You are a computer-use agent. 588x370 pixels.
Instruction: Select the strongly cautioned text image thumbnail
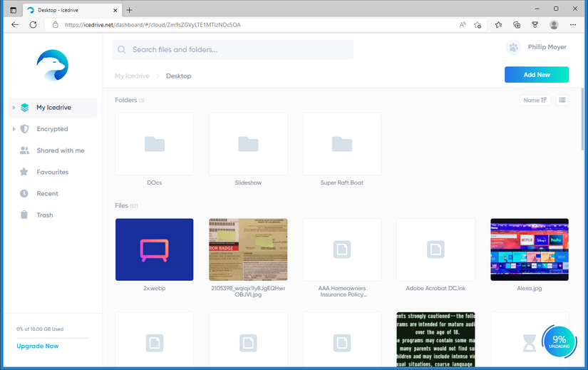pyautogui.click(x=435, y=339)
